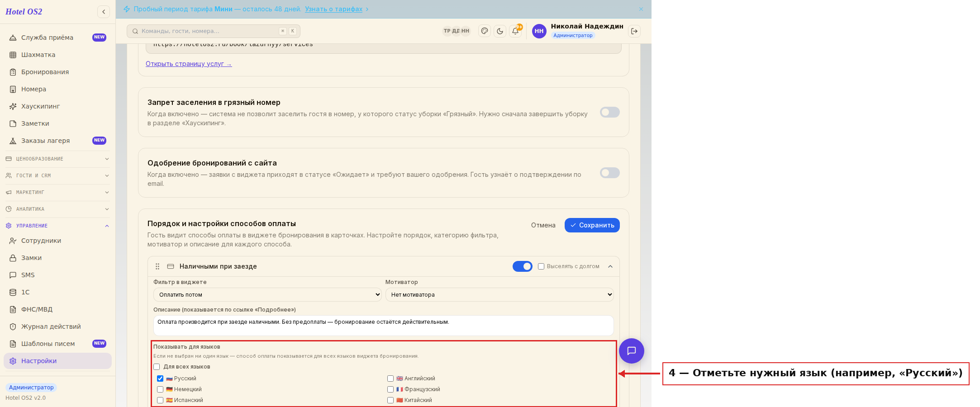Switch to dark mode moon icon
The image size is (980, 407).
(x=500, y=31)
